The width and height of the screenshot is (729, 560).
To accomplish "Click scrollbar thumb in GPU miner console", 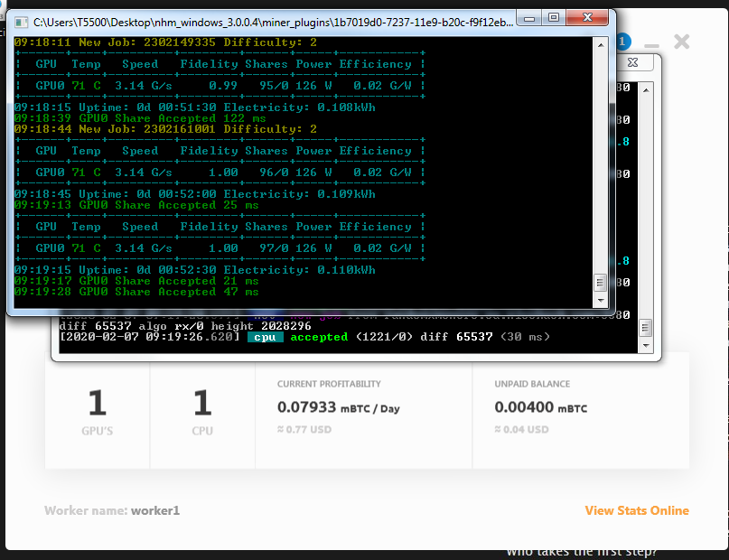I will point(599,283).
